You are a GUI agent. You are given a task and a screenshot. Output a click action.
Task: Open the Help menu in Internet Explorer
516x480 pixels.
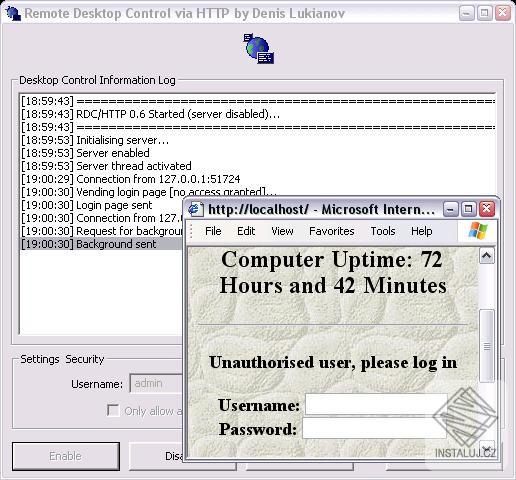coord(422,231)
